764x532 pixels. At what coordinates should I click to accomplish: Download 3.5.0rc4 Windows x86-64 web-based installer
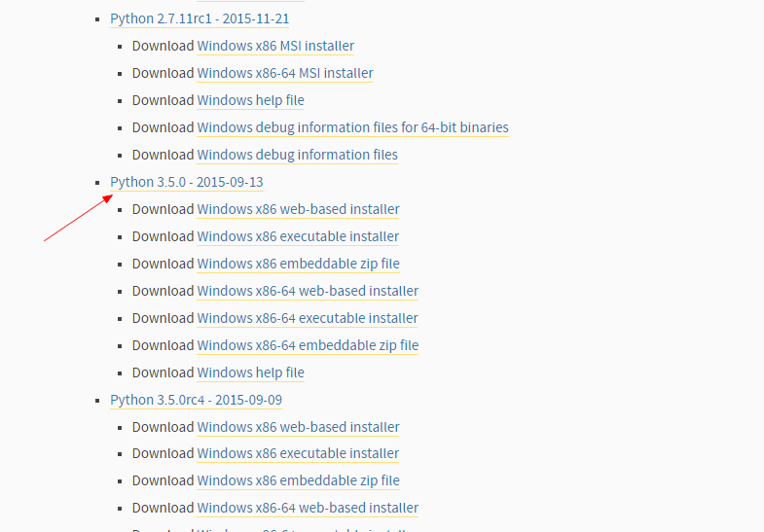tap(308, 509)
